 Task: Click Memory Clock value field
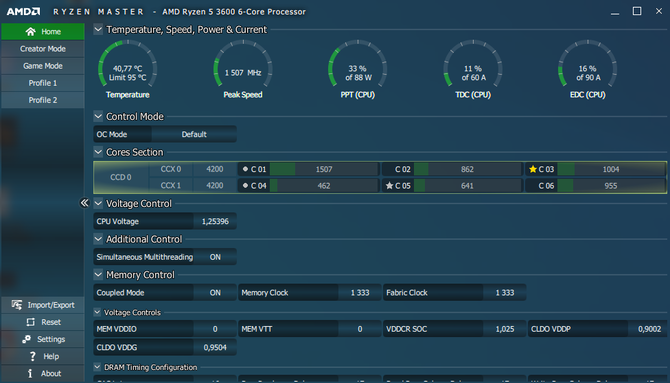pos(360,293)
